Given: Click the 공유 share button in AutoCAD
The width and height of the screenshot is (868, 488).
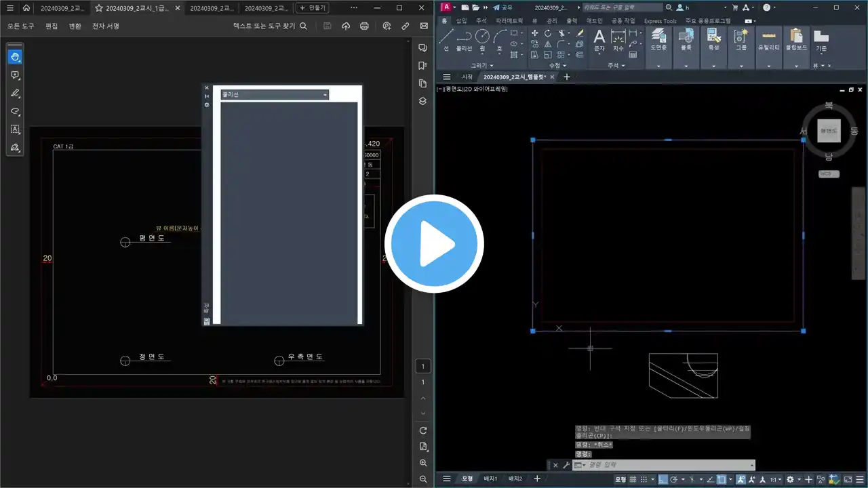Looking at the screenshot, I should pyautogui.click(x=502, y=7).
